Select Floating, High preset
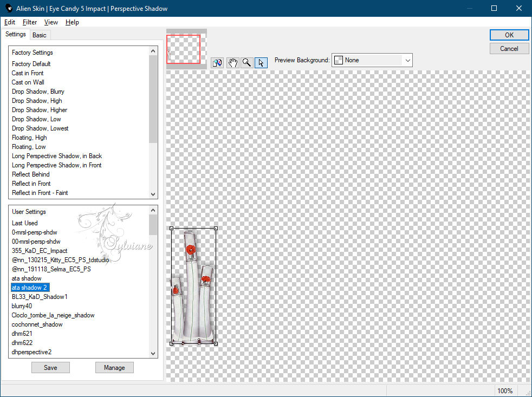 [x=29, y=138]
